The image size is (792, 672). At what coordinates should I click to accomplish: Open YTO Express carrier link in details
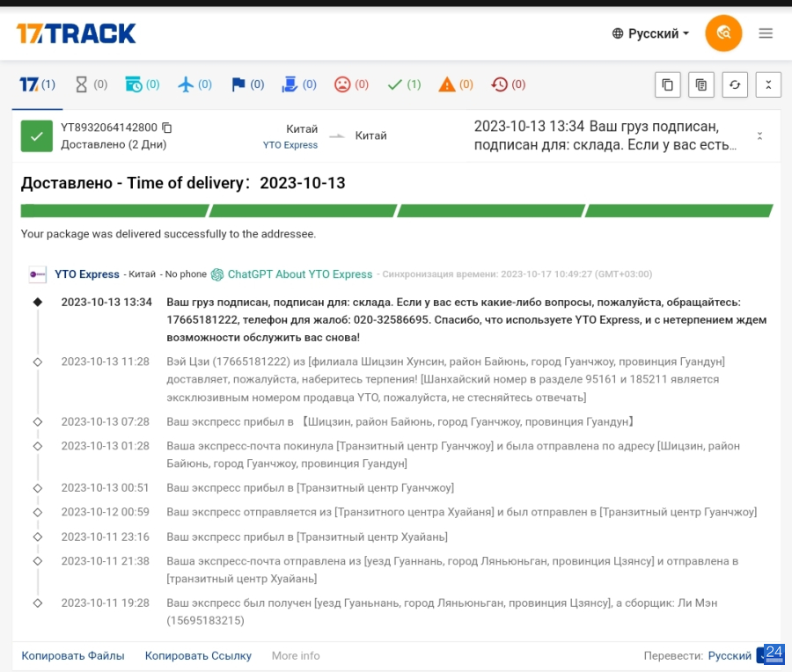pyautogui.click(x=87, y=274)
